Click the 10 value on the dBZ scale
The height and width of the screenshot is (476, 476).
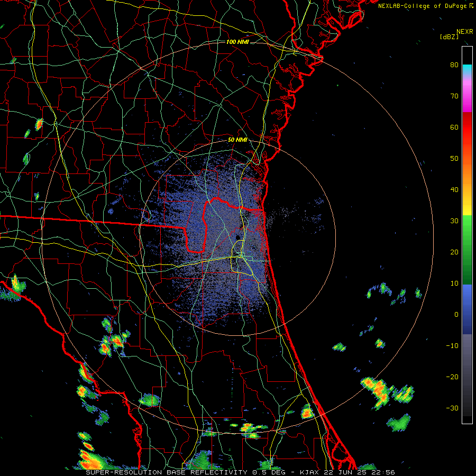454,283
